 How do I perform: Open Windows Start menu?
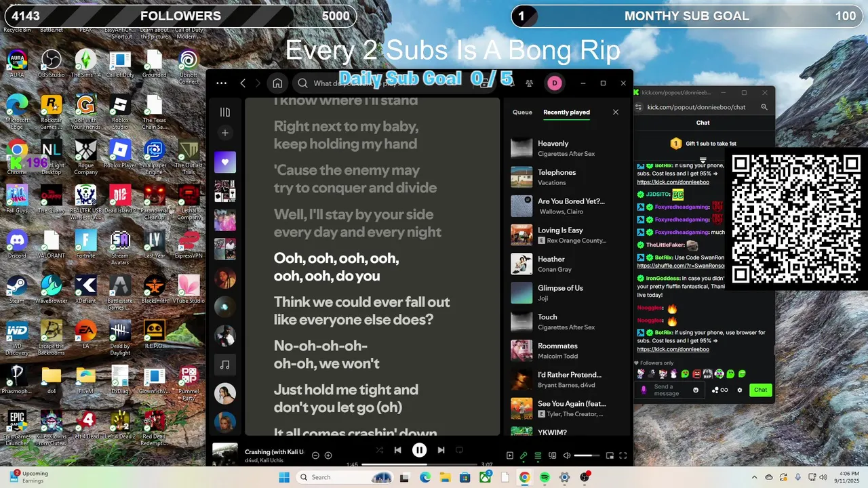284,477
